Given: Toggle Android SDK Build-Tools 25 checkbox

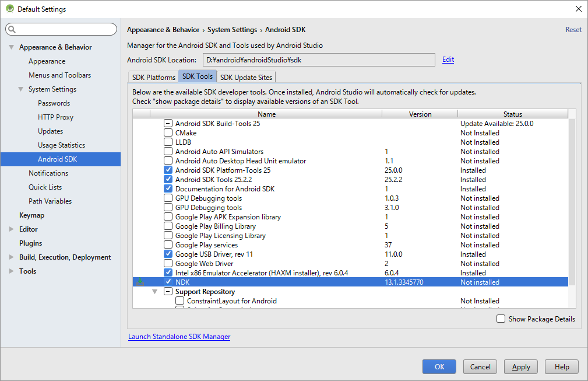Looking at the screenshot, I should tap(168, 123).
